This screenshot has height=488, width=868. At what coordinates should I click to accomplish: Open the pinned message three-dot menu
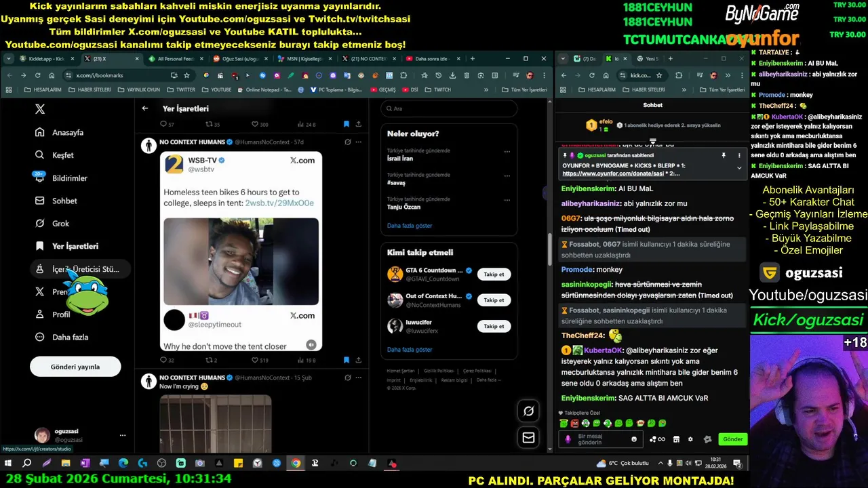(x=739, y=155)
